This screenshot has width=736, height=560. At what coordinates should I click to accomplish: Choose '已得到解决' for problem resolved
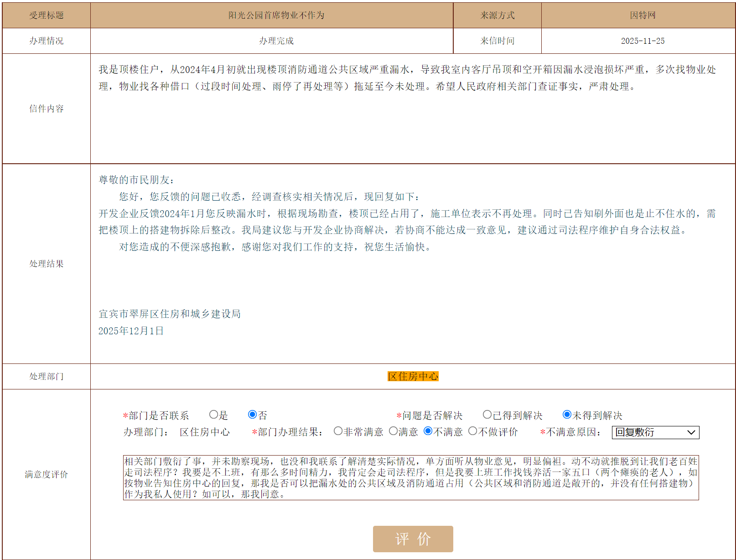pos(487,415)
